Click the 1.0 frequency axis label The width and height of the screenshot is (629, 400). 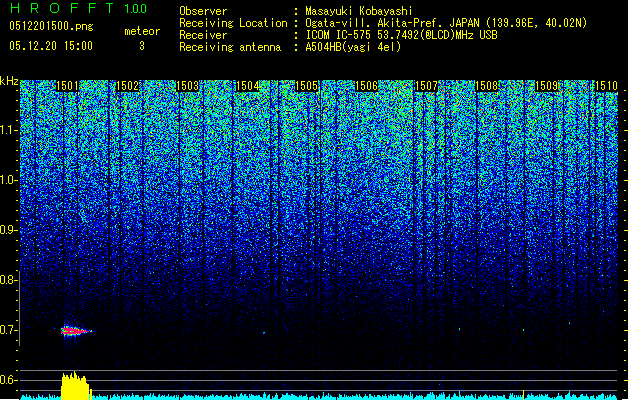coord(8,180)
